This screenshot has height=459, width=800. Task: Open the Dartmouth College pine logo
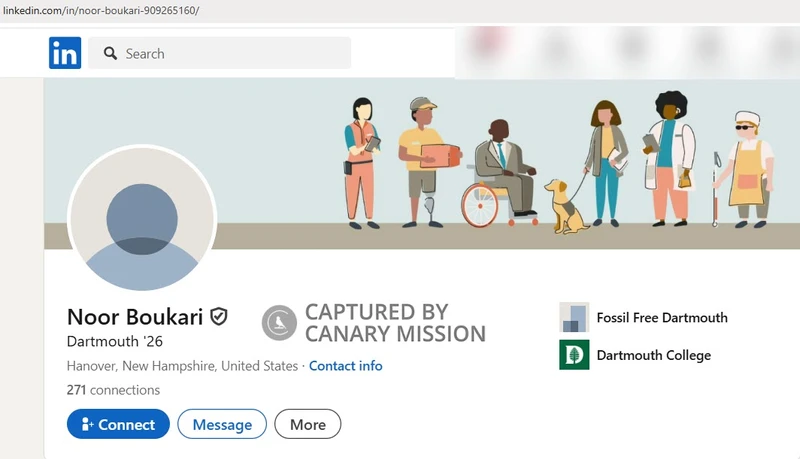coord(574,355)
